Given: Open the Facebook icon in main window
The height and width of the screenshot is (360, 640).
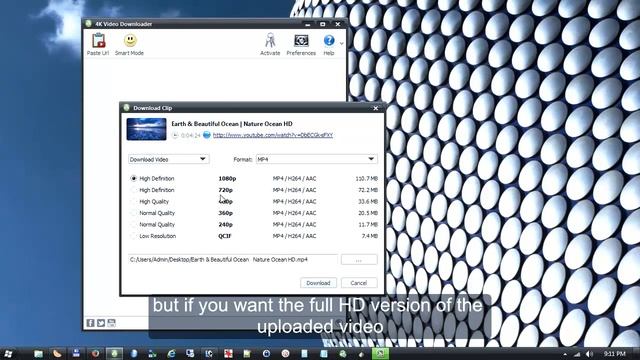Looking at the screenshot, I should coord(91,323).
